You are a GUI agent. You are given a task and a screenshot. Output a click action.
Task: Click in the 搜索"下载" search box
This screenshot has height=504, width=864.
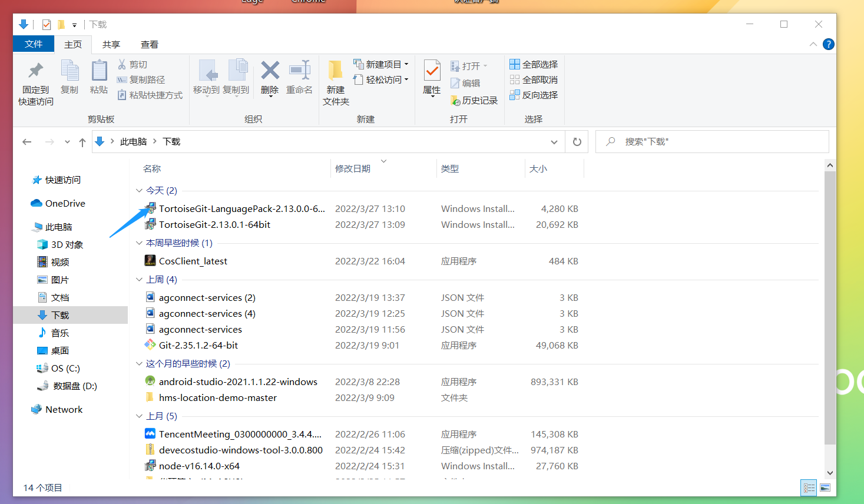click(712, 142)
